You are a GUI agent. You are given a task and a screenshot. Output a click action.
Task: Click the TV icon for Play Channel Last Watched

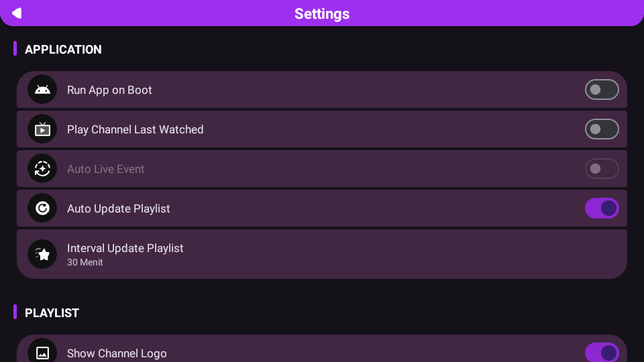42,129
